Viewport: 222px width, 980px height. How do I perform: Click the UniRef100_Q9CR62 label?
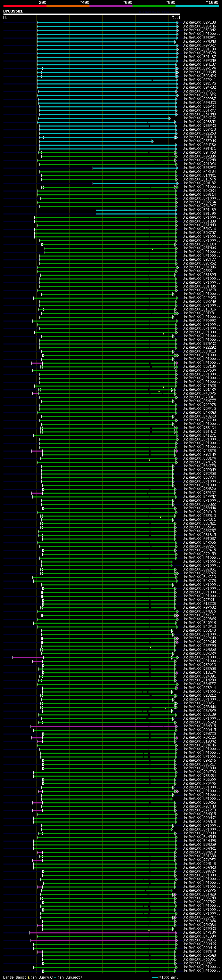click(x=199, y=263)
